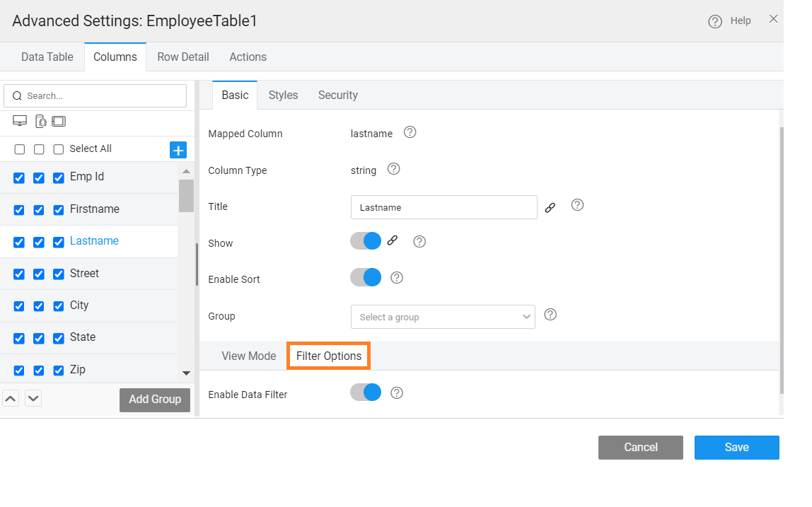The width and height of the screenshot is (812, 507).
Task: Turn off Enable Data Filter switch
Action: [x=366, y=392]
